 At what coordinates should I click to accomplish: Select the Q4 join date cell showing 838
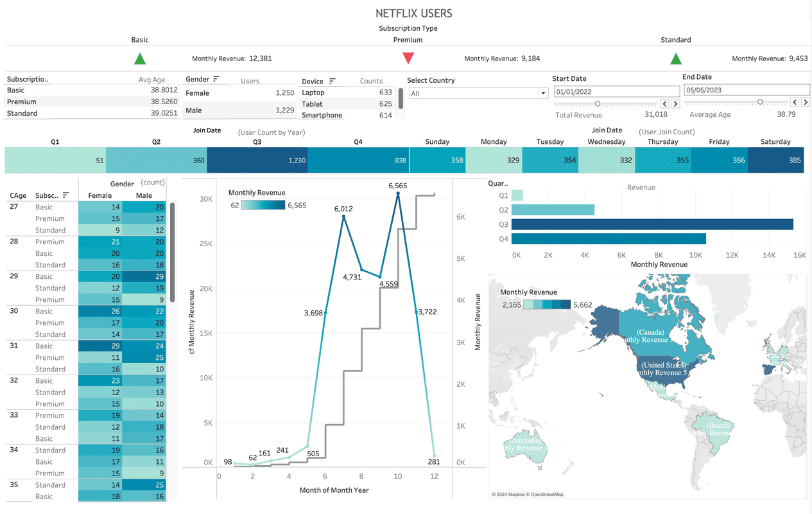[x=358, y=160]
